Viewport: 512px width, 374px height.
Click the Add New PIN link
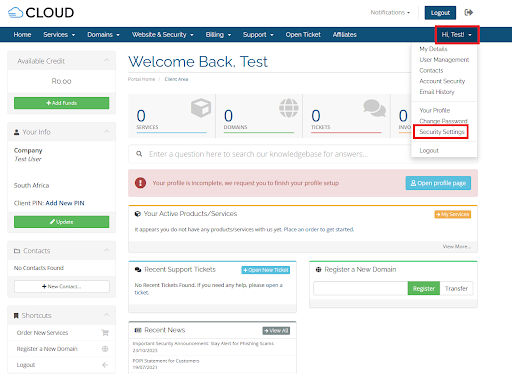click(65, 203)
